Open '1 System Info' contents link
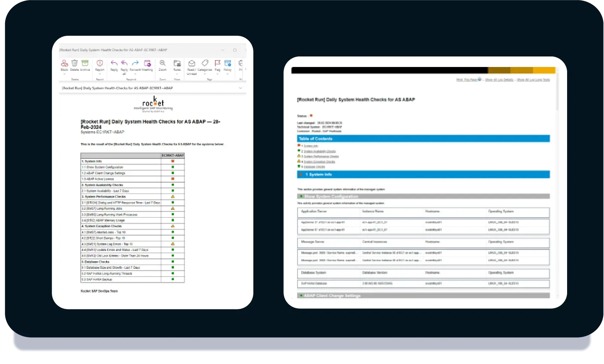The height and width of the screenshot is (364, 604). point(311,146)
